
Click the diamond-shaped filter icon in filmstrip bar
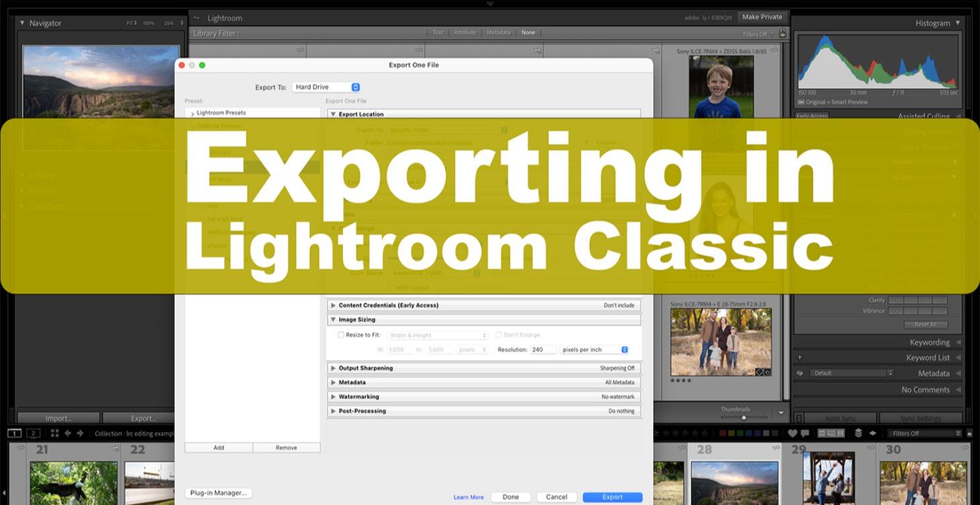tap(873, 433)
